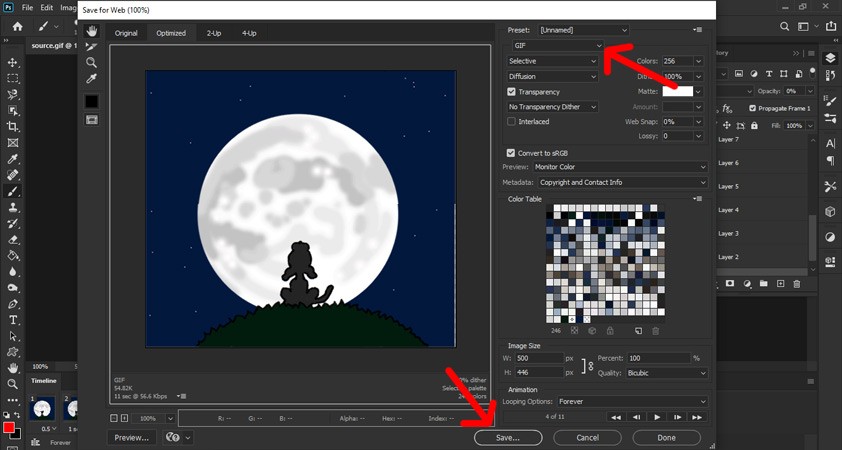
Task: Uncheck Convert to sRGB
Action: (x=512, y=152)
